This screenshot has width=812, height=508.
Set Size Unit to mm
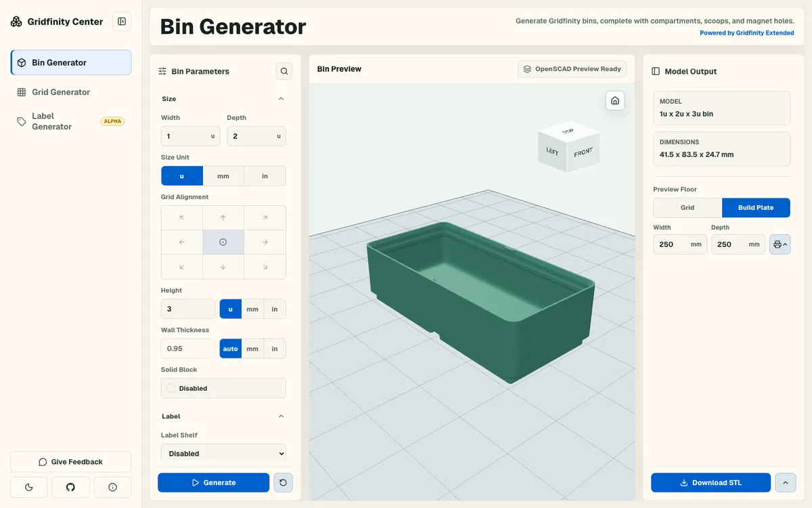(223, 176)
